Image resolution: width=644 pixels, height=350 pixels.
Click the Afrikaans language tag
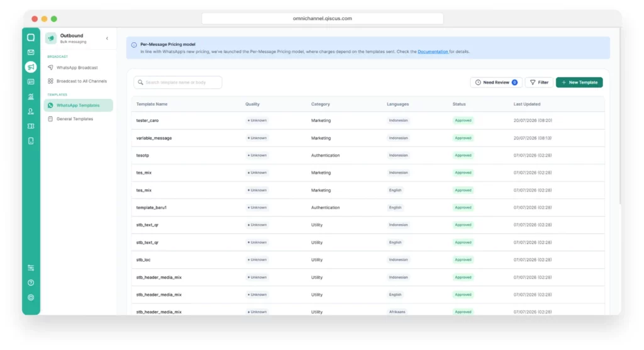point(397,312)
